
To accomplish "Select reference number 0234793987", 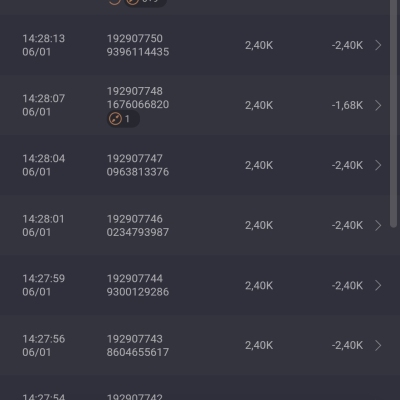I will [138, 232].
